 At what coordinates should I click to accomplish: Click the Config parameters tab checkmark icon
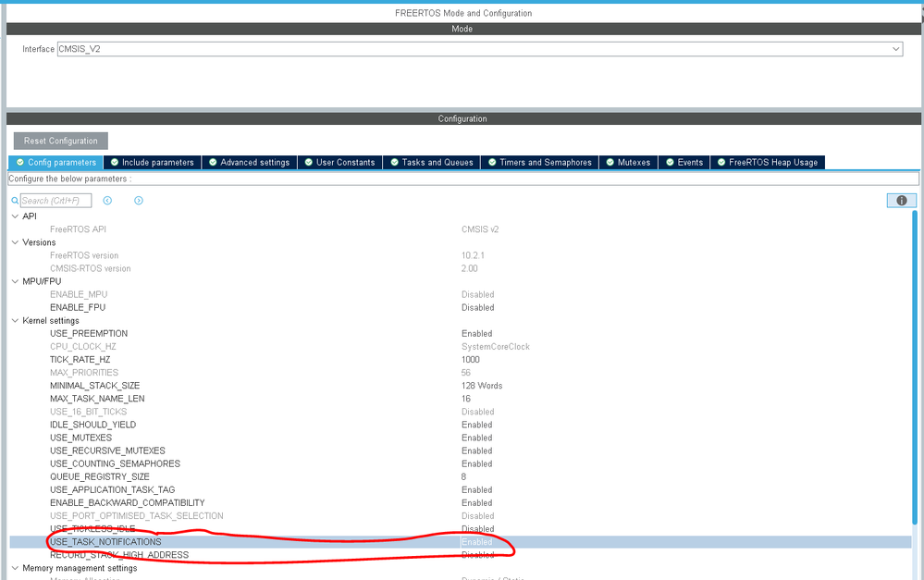point(20,162)
